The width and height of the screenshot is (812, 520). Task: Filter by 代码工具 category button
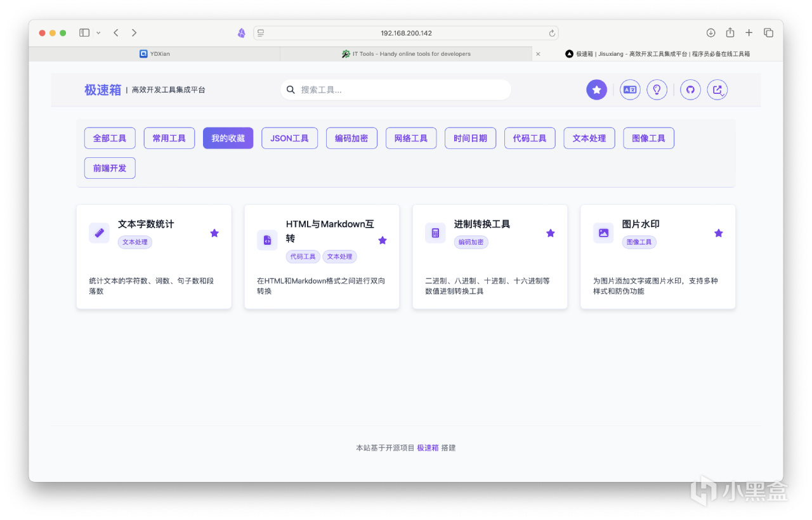(x=530, y=138)
